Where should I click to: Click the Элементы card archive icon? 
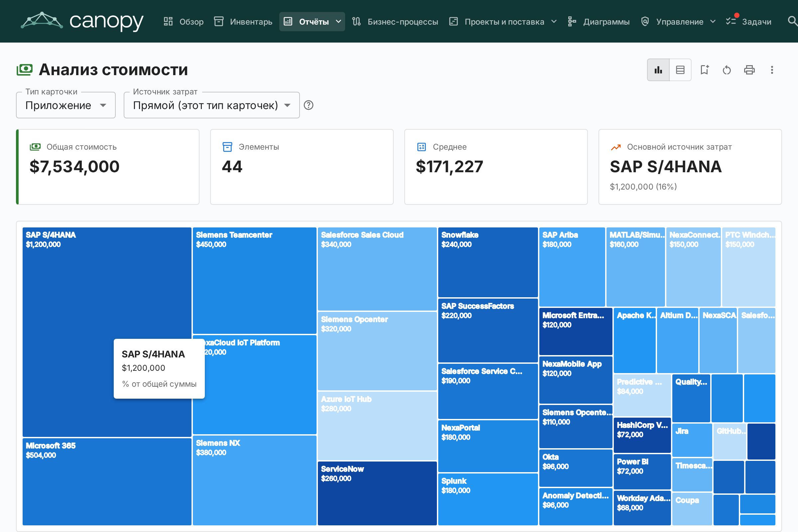[227, 147]
